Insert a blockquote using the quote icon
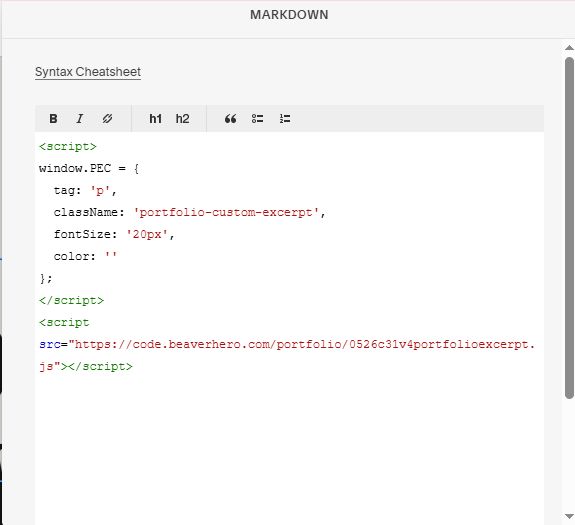Viewport: 575px width, 525px height. point(230,119)
